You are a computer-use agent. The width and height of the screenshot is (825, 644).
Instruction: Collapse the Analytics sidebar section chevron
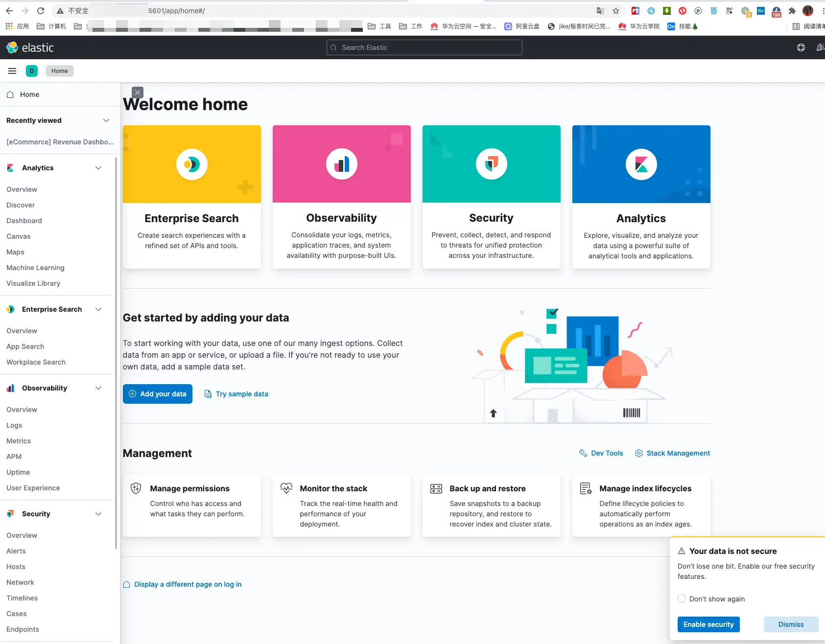[98, 168]
